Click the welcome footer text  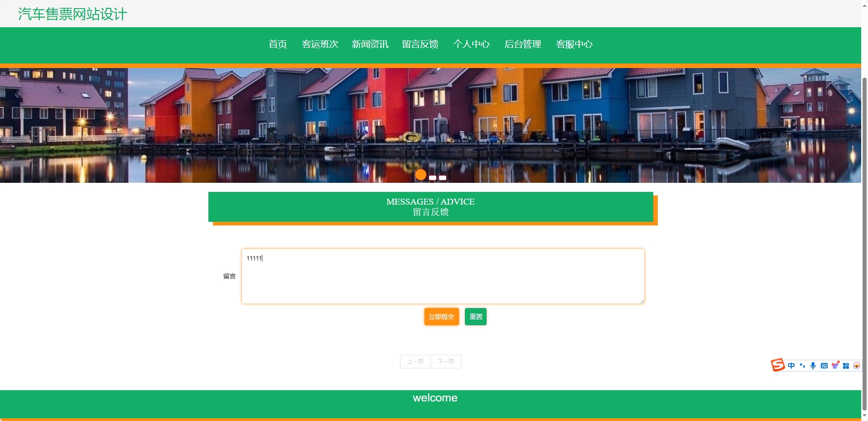(x=435, y=398)
